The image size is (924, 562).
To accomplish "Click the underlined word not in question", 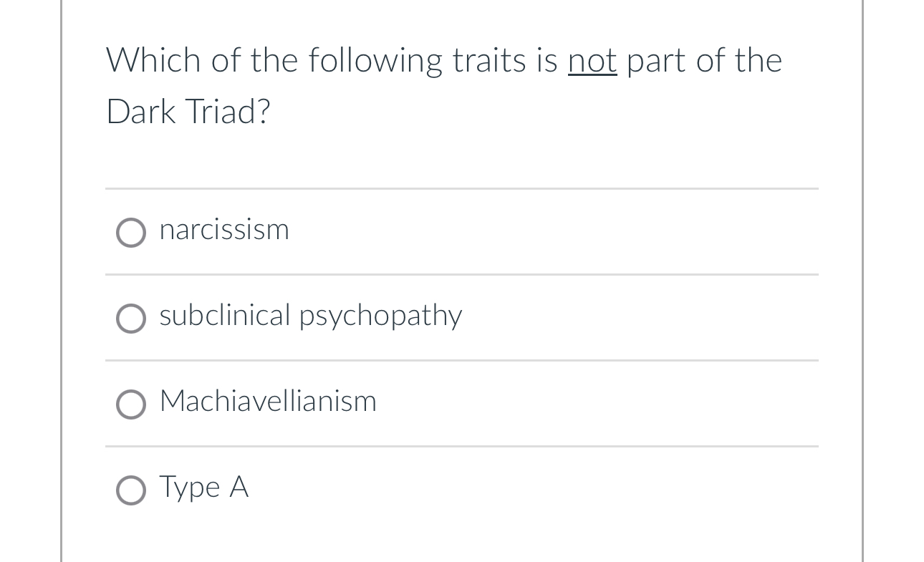I will pos(592,60).
